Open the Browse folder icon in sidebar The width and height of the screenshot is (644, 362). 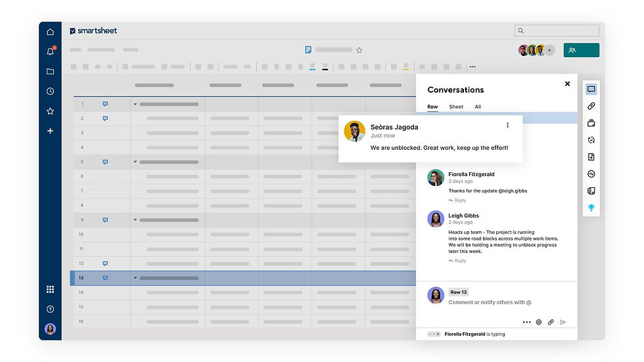(50, 72)
